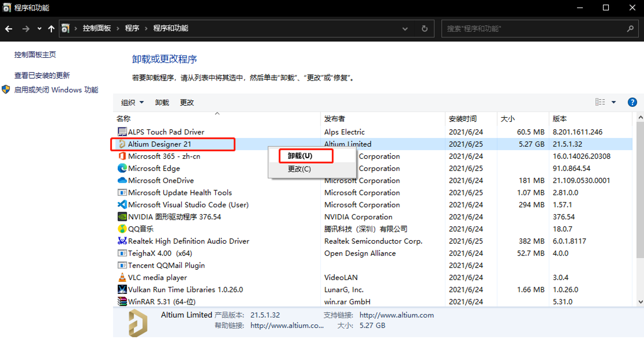The height and width of the screenshot is (338, 644).
Task: Open 查看已安装的更新 link
Action: coord(42,75)
